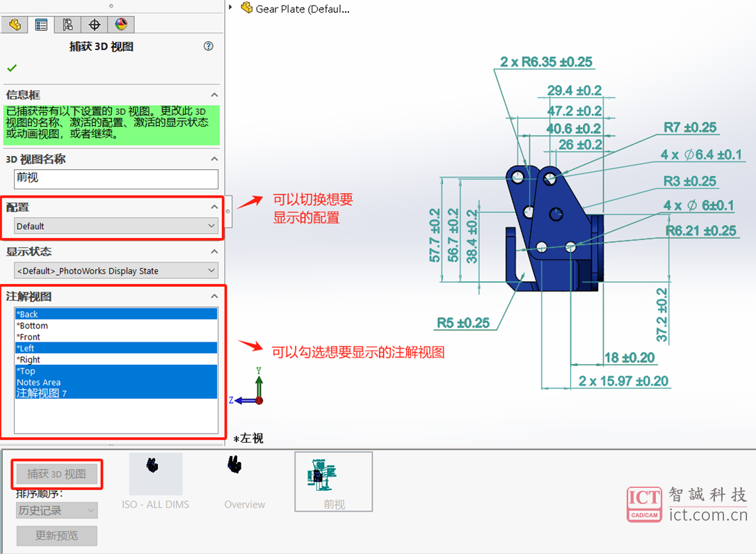The width and height of the screenshot is (756, 554).
Task: Select dimension R5 ±0.25
Action: 463,323
